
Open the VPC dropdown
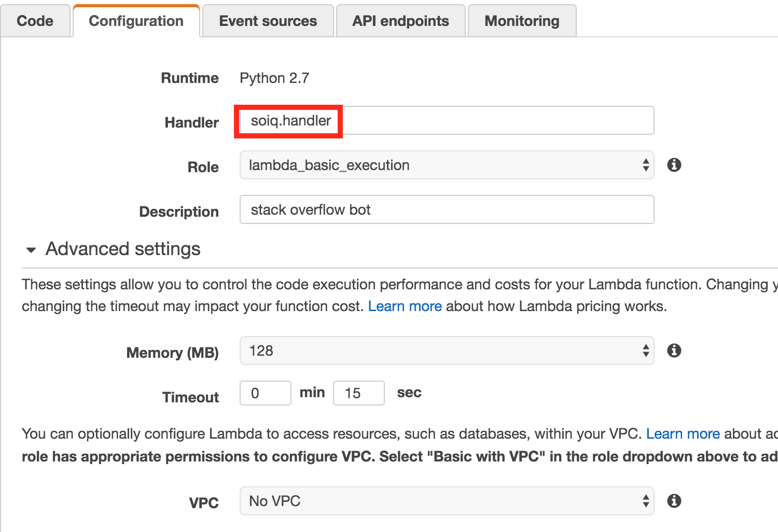tap(447, 501)
